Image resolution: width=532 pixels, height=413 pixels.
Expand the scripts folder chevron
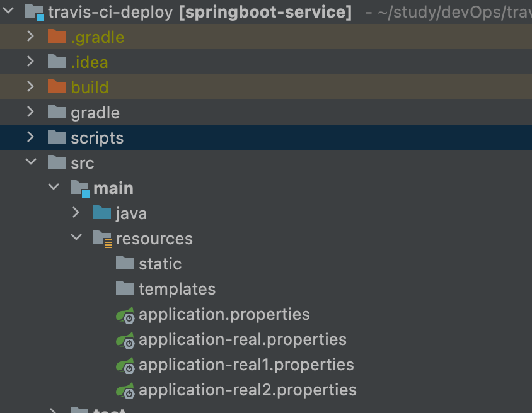30,137
